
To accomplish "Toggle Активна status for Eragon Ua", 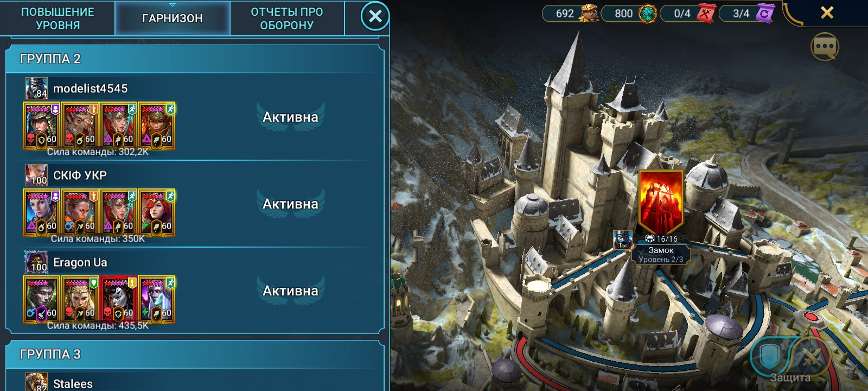I will click(x=290, y=291).
